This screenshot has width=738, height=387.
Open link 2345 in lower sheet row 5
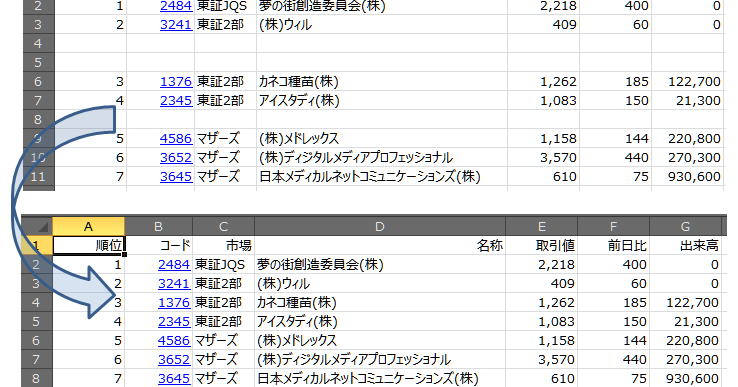pyautogui.click(x=174, y=322)
